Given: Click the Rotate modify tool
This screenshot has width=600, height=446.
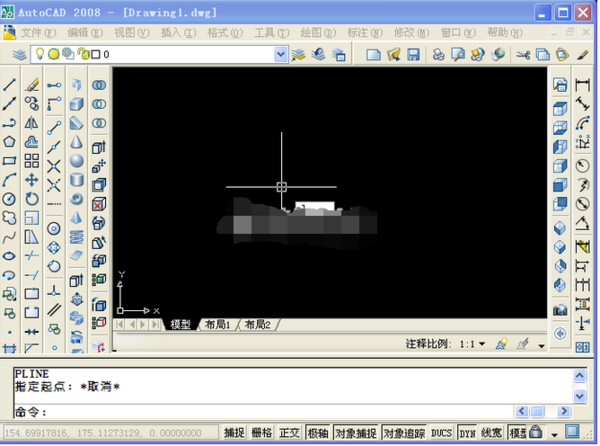Looking at the screenshot, I should click(32, 199).
